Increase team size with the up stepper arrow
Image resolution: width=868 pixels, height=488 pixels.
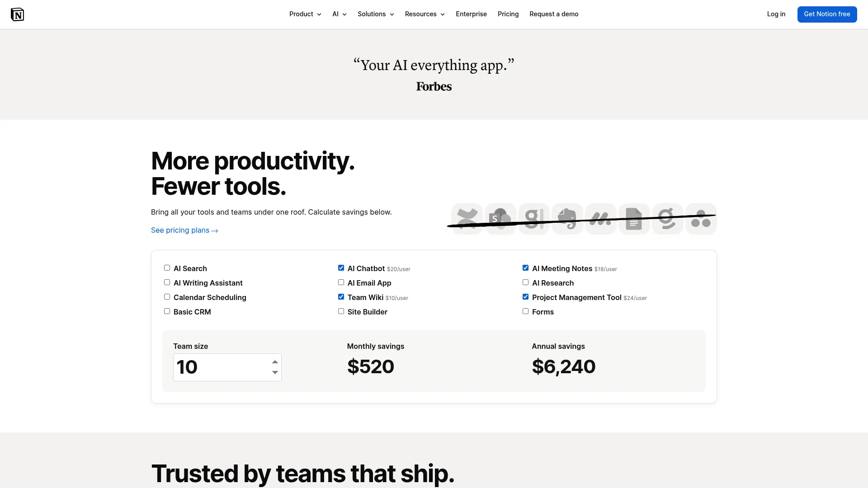pos(275,361)
